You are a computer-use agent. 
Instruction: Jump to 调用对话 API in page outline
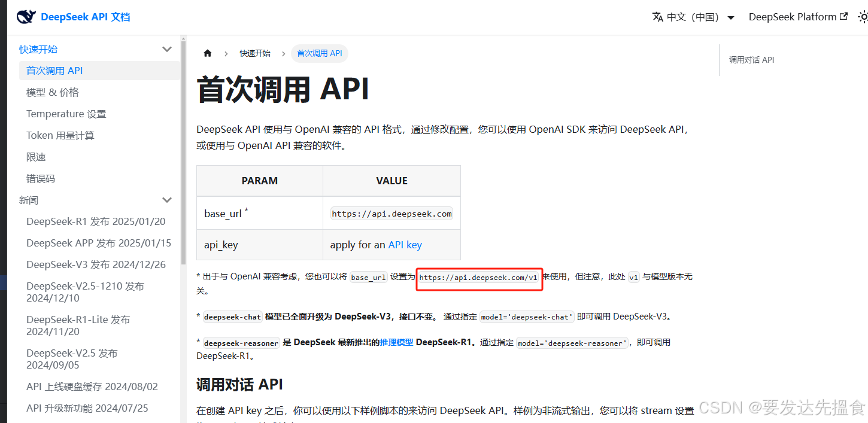(x=751, y=60)
